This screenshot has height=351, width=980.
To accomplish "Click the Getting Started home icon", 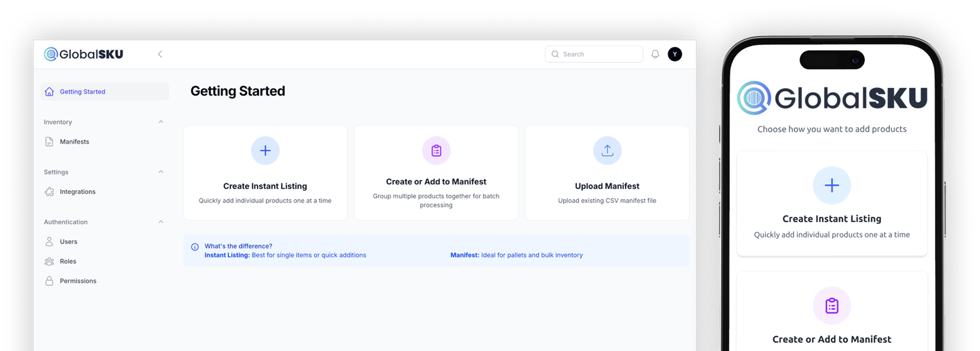I will 49,92.
